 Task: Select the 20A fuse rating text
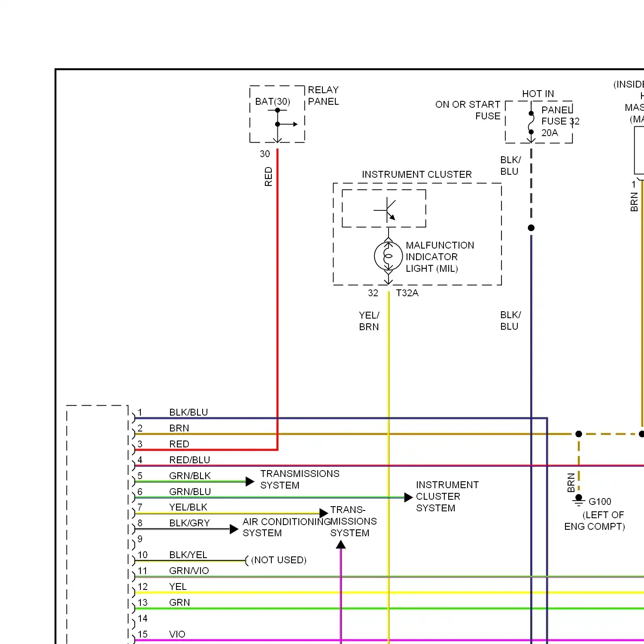point(550,133)
